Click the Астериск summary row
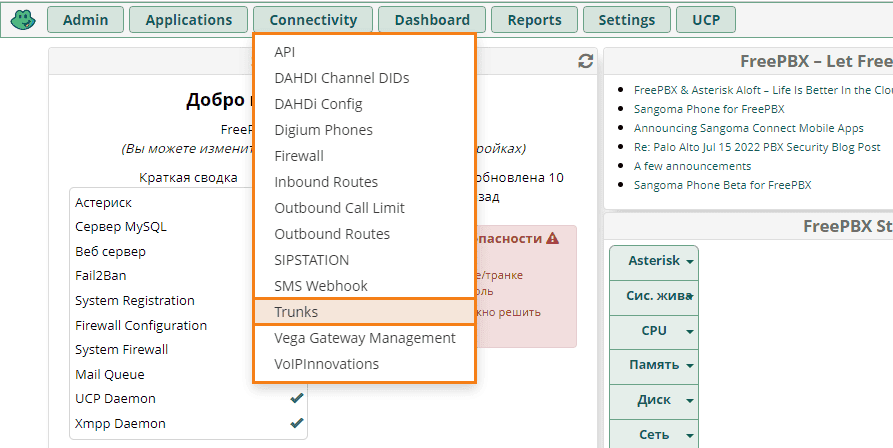The height and width of the screenshot is (448, 893). [188, 203]
